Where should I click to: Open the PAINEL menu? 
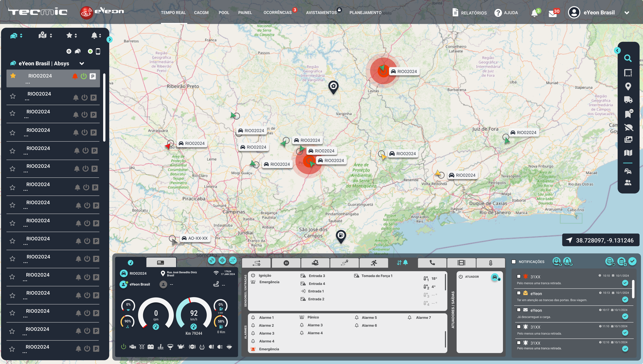click(245, 12)
